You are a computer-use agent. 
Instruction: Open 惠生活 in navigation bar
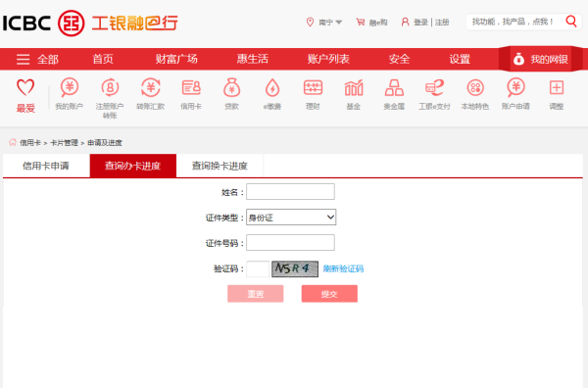[253, 59]
